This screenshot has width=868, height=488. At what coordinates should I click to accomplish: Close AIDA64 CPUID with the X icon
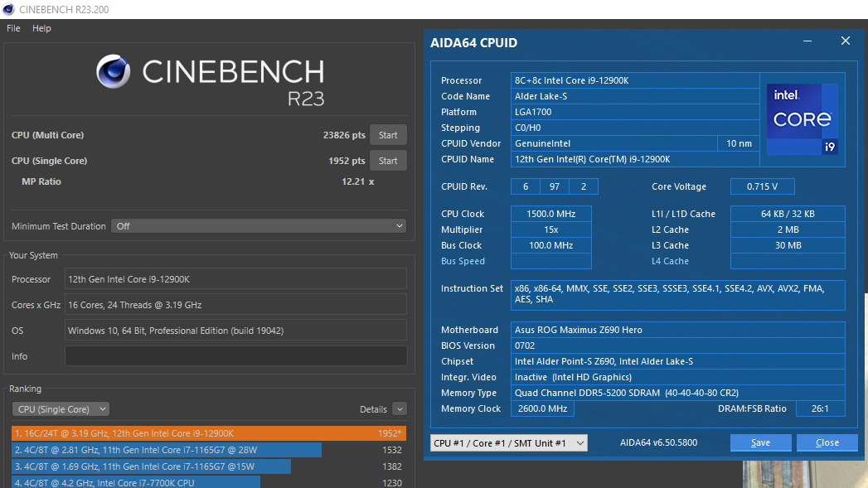(x=846, y=41)
